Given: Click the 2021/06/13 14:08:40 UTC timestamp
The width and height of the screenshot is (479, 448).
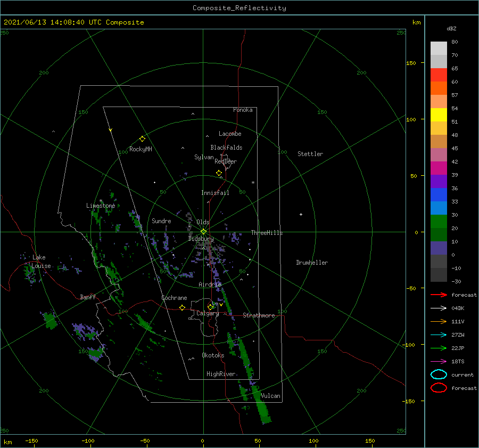Looking at the screenshot, I should (x=53, y=22).
